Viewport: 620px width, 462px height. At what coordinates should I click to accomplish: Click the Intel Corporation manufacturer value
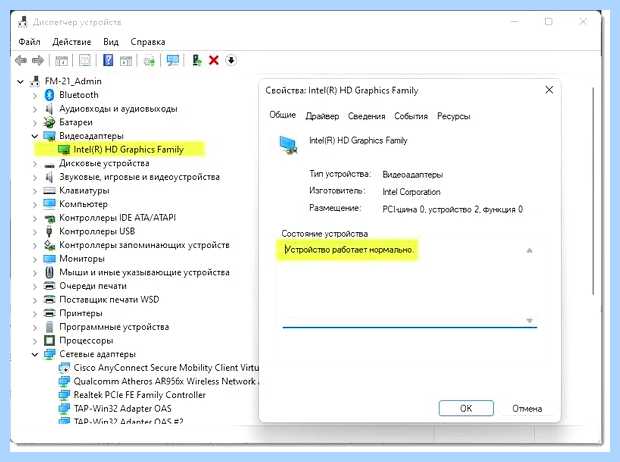point(411,192)
